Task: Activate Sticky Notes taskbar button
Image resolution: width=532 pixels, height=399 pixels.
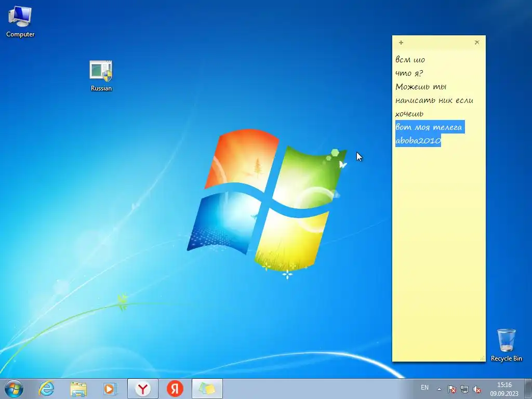Action: tap(207, 389)
